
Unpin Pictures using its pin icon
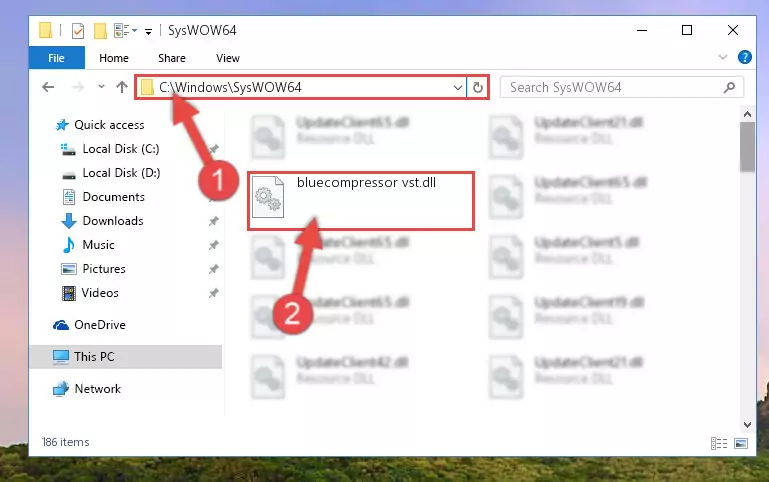tap(213, 269)
